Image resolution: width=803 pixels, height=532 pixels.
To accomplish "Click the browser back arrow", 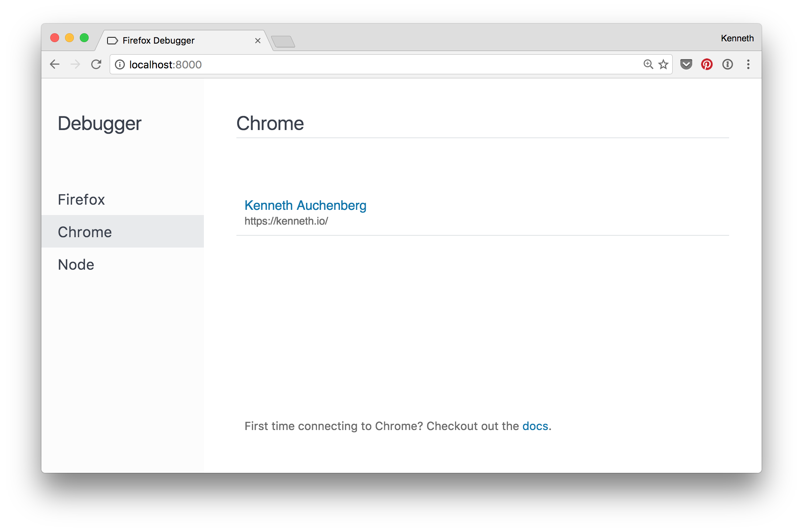I will pyautogui.click(x=55, y=64).
